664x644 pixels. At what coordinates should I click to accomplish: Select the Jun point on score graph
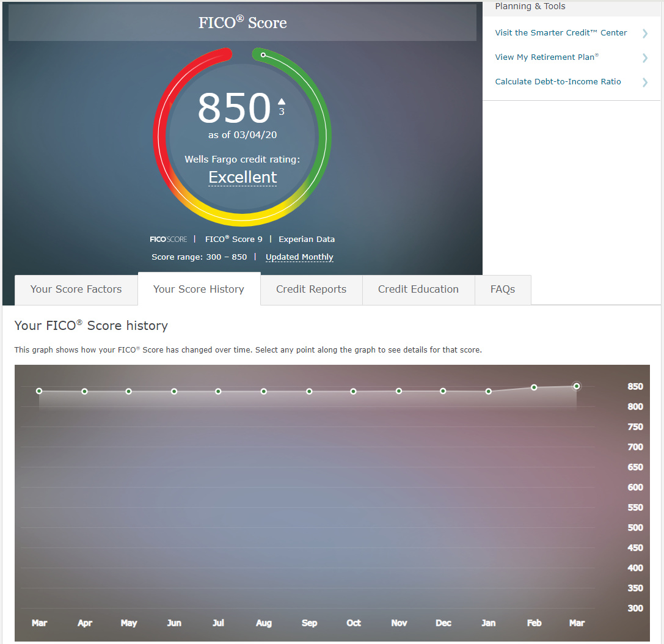(174, 392)
